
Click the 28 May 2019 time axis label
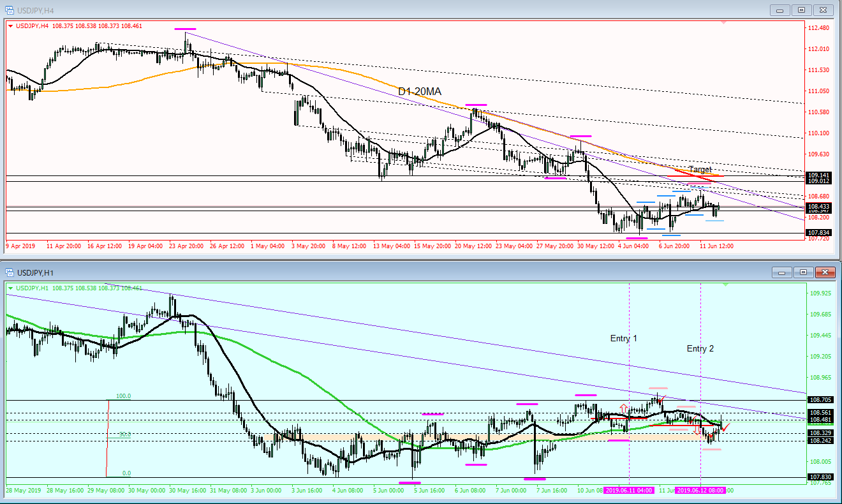(22, 491)
